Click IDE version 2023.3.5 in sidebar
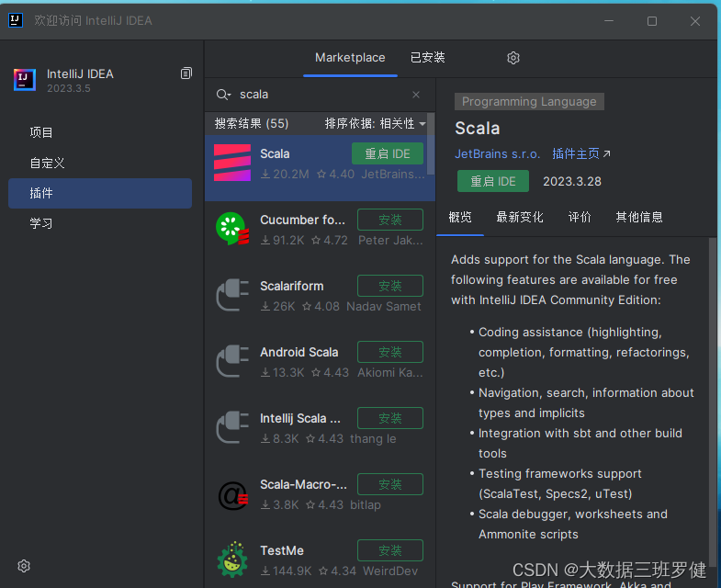 69,88
